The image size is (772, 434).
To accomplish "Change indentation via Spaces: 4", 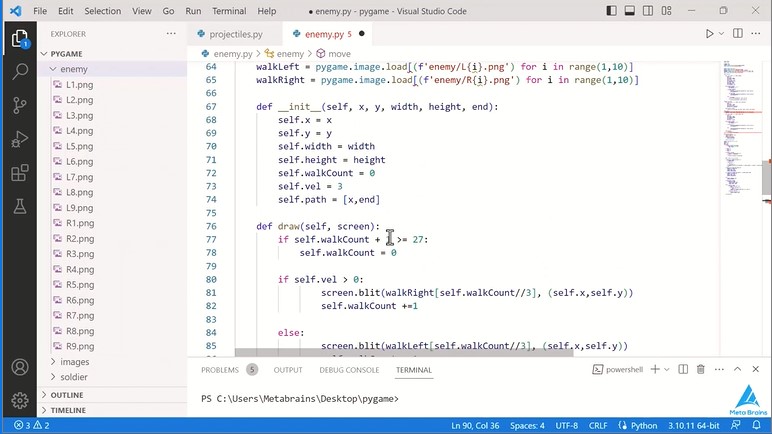I will [x=527, y=426].
